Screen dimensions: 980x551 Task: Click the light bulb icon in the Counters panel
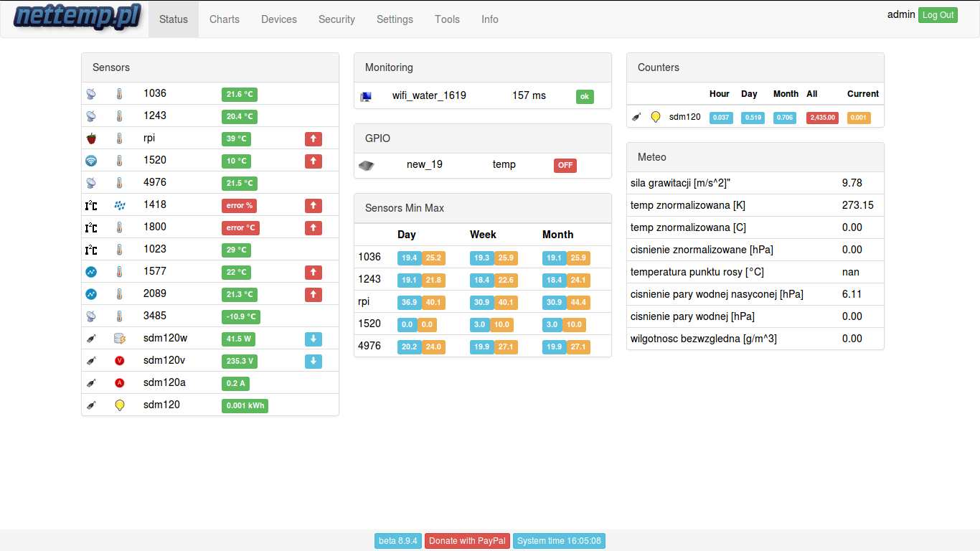[x=656, y=117]
